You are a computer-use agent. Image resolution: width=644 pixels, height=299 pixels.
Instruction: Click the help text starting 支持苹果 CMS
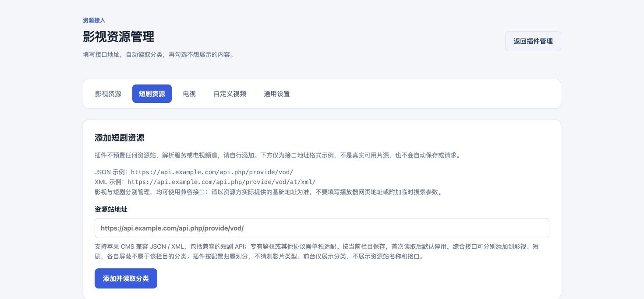click(x=317, y=252)
